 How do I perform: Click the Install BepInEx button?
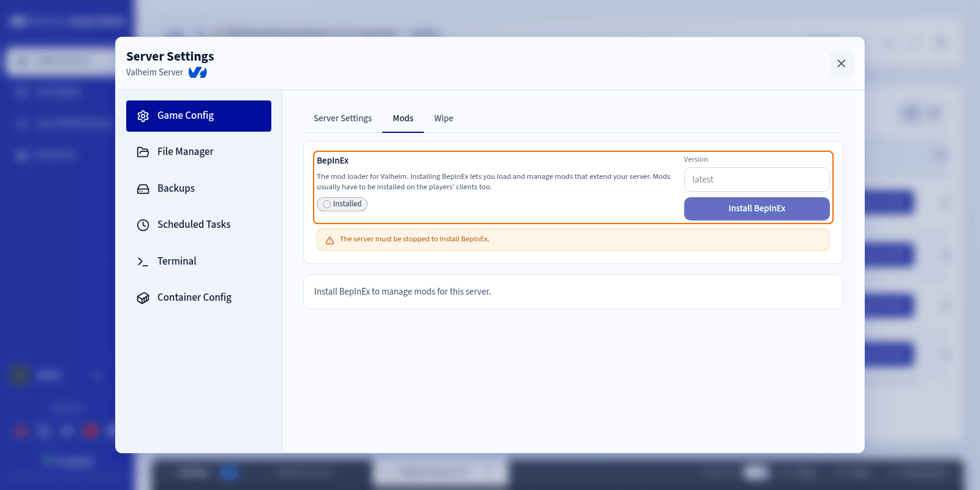point(756,208)
